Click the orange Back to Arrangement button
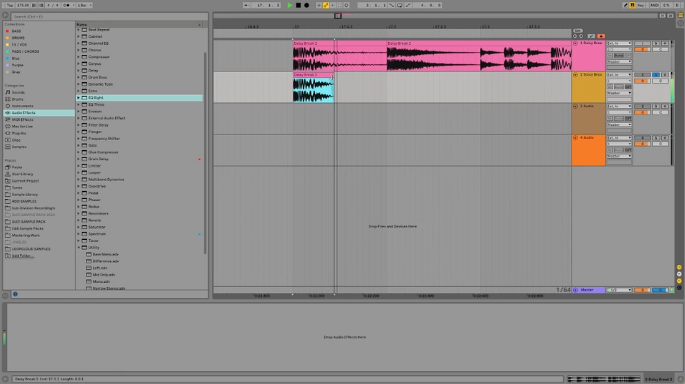Screen dimensions: 685x384 click(601, 36)
